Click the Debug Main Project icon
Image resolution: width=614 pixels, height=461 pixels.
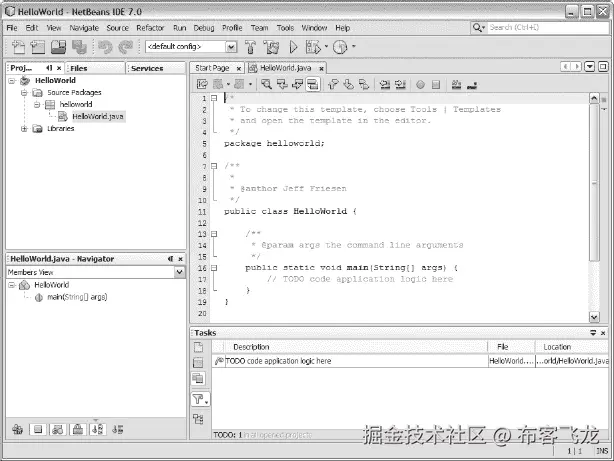[x=313, y=47]
